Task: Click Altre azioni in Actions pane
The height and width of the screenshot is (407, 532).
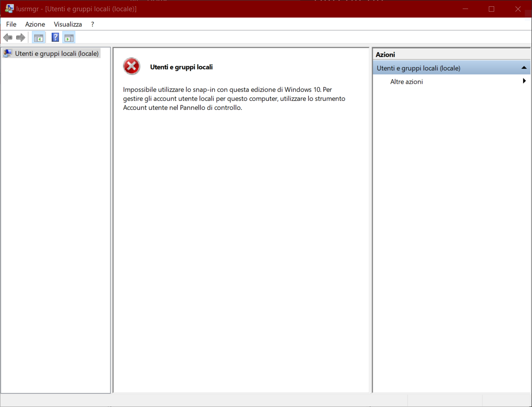Action: (406, 81)
